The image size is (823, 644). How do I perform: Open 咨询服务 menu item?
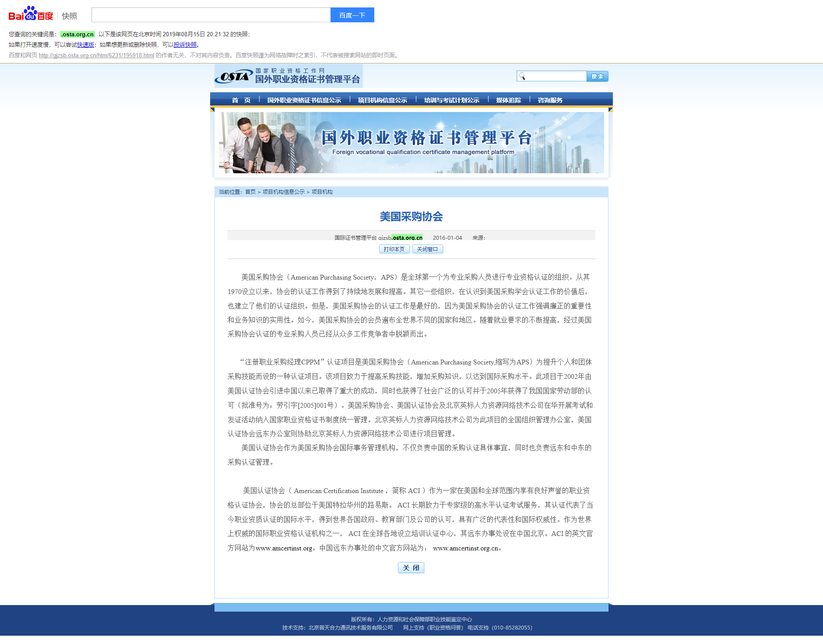550,100
